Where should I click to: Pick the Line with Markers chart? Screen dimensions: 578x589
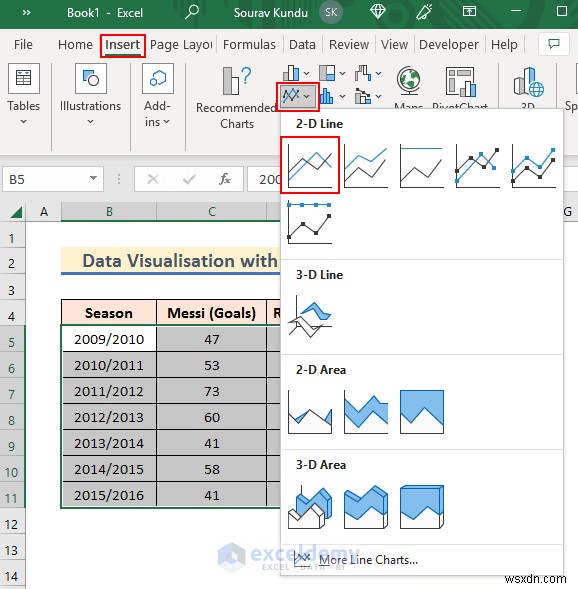point(477,166)
